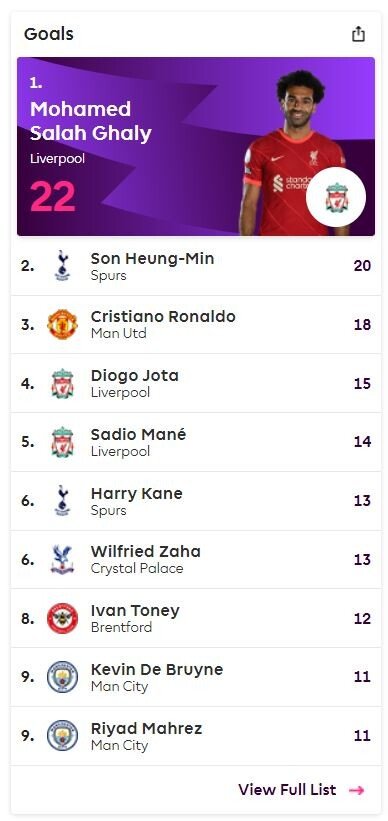Click the Kevin De Bruyne name
The image size is (388, 821).
[157, 670]
